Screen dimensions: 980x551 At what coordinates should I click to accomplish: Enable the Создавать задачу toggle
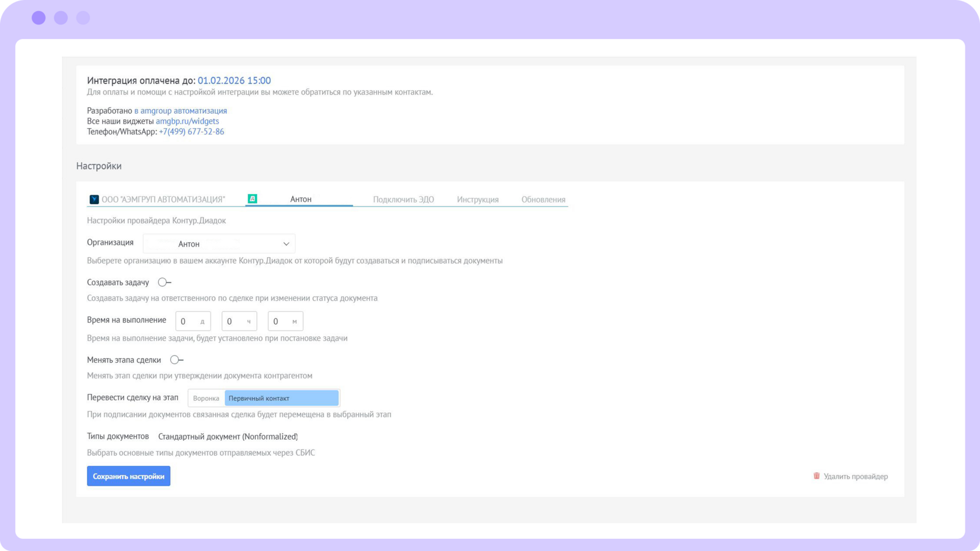point(164,282)
